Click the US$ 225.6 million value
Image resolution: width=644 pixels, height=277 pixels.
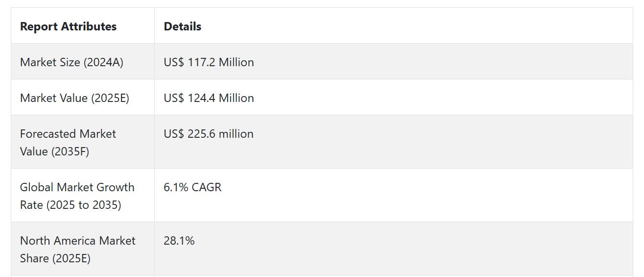coord(209,134)
